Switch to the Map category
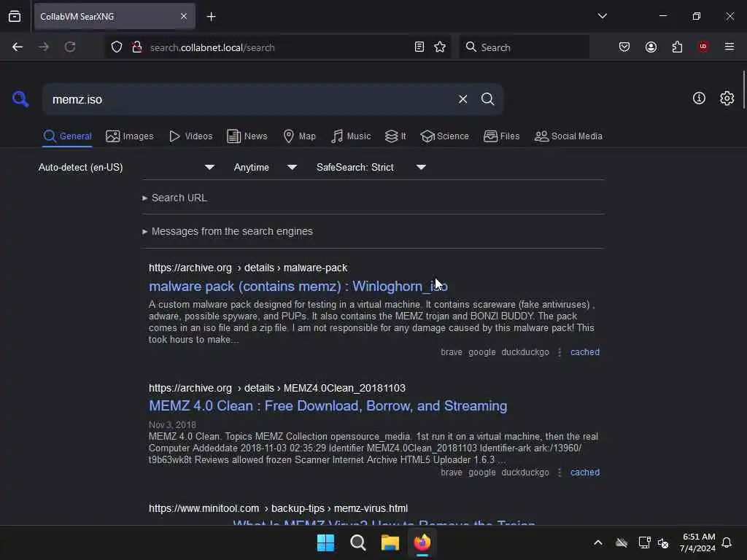 299,136
